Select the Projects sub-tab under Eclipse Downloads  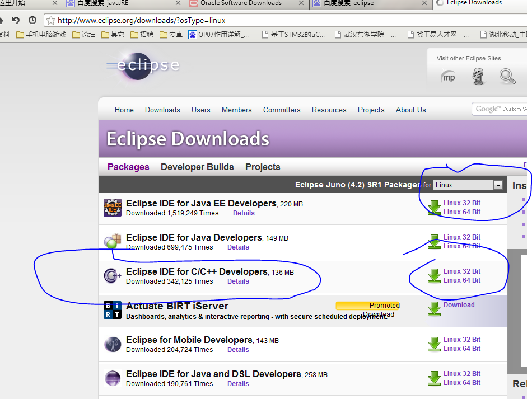pos(263,167)
